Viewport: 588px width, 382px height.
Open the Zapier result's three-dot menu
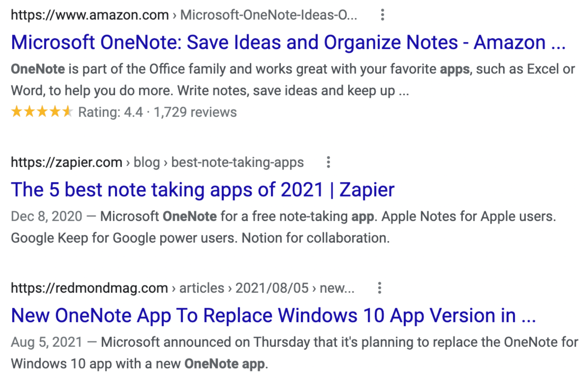328,162
